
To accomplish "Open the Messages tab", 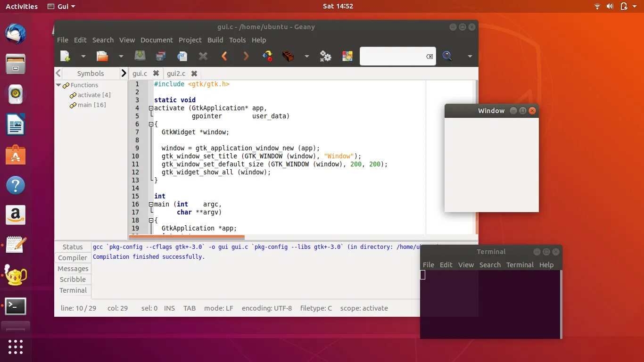I will 73,269.
